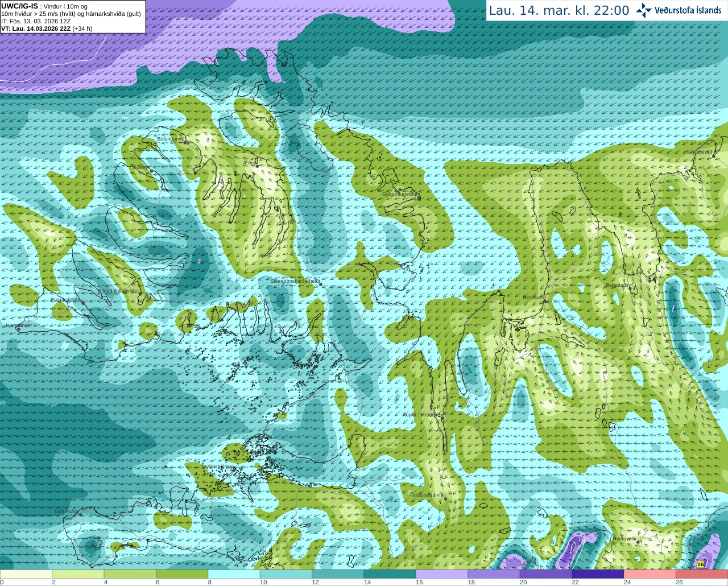Click the Veðurstofa Íslands logo icon
728x586 pixels.
click(x=643, y=10)
